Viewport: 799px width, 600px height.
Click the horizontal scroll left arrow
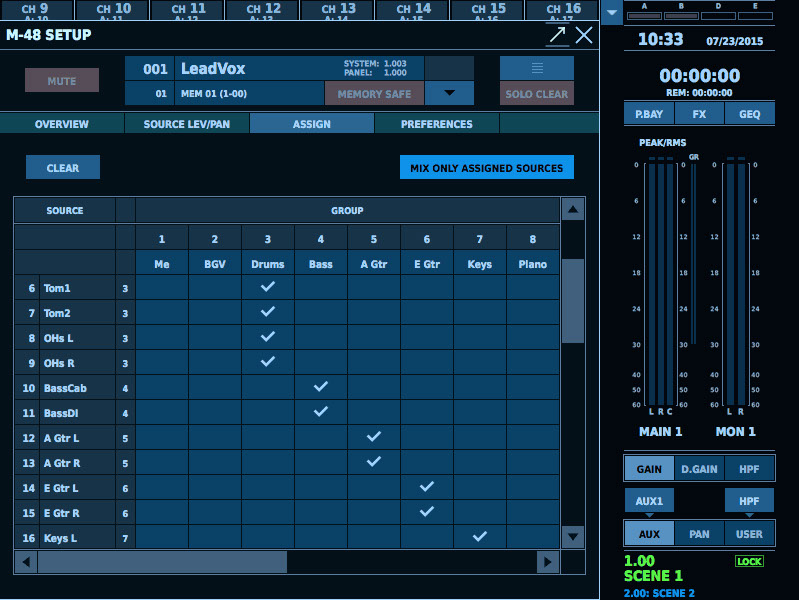pyautogui.click(x=26, y=562)
